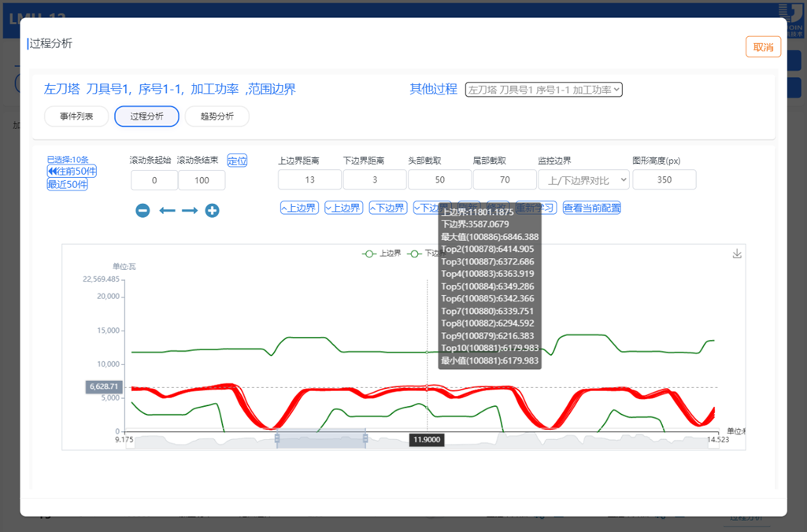Screen dimensions: 807x532
Task: Click the 查看当前配置 button
Action: pos(592,208)
